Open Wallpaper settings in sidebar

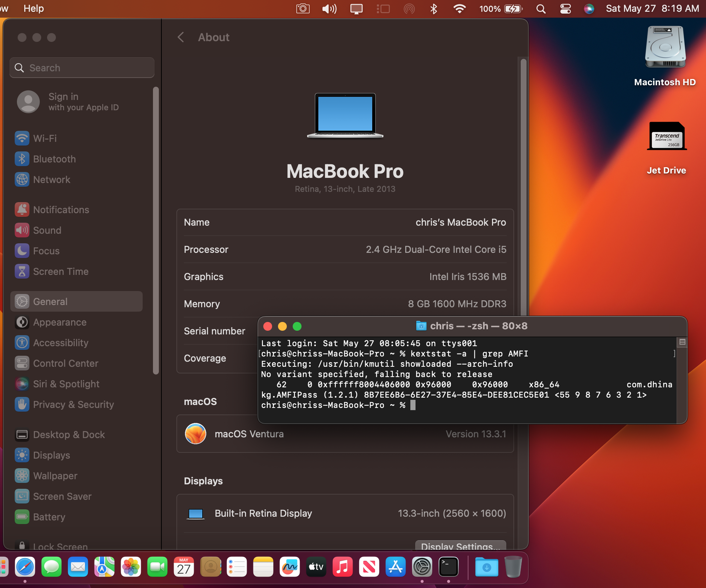[x=76, y=476]
